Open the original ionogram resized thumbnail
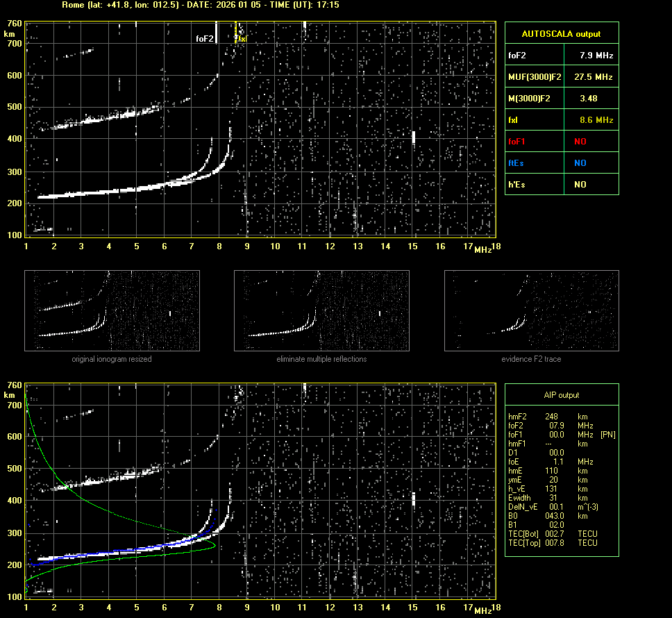The height and width of the screenshot is (618, 672). click(112, 310)
